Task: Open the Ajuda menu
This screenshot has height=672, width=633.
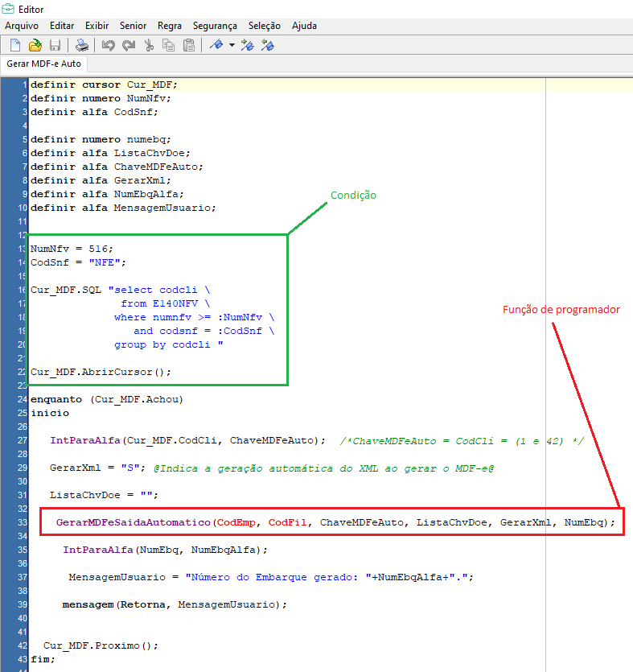Action: pos(304,26)
